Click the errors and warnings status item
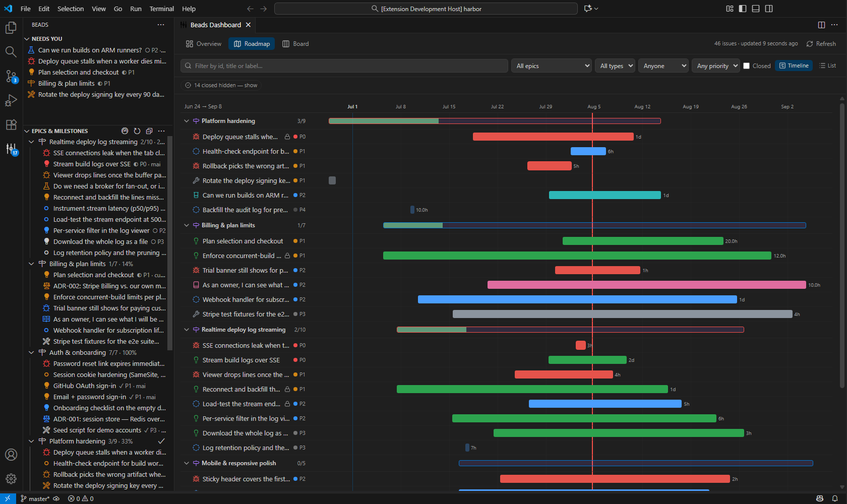The height and width of the screenshot is (504, 847). [x=81, y=498]
